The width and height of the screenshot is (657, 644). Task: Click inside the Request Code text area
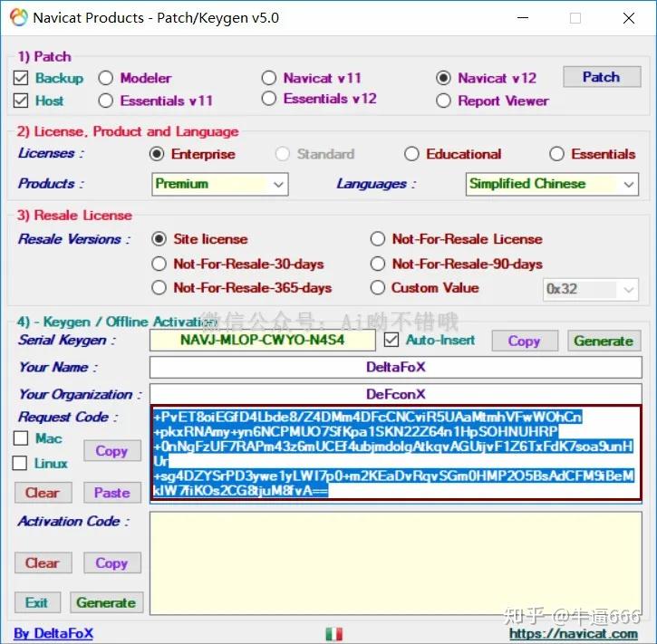[395, 453]
